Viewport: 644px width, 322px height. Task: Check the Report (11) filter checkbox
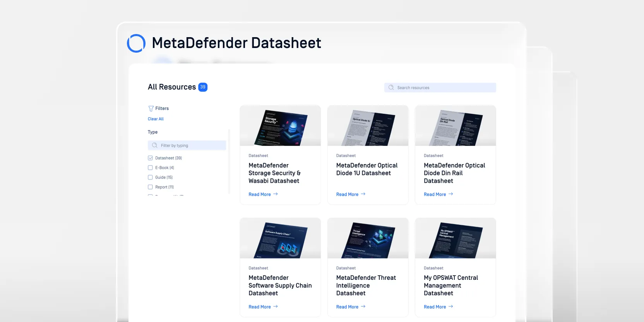[x=150, y=187]
